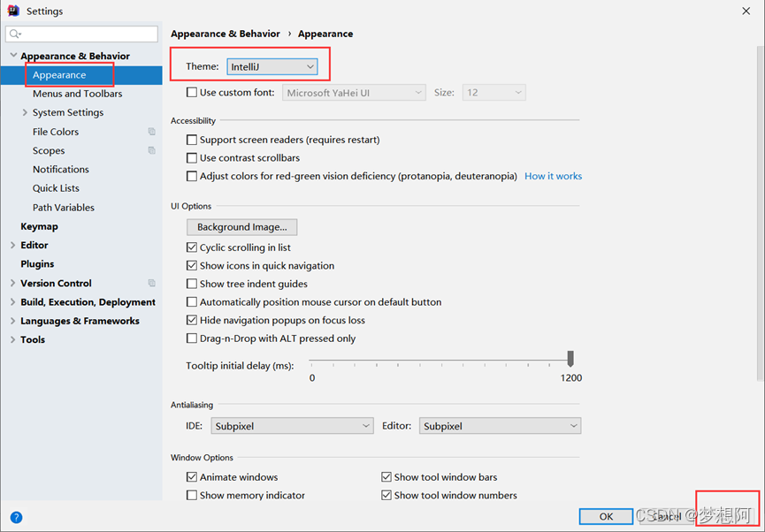Image resolution: width=765 pixels, height=532 pixels.
Task: Click the OK button
Action: click(x=606, y=516)
